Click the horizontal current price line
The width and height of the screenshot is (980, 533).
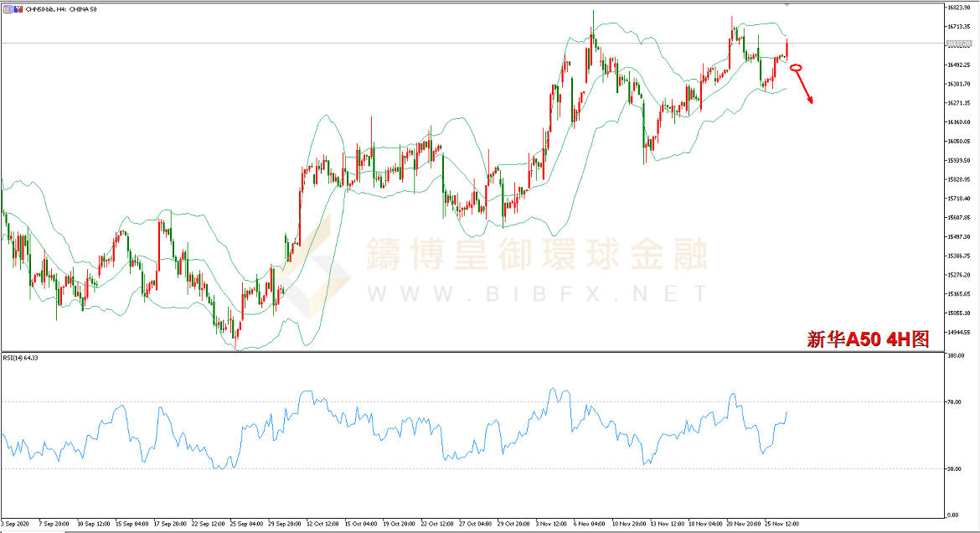pos(419,43)
